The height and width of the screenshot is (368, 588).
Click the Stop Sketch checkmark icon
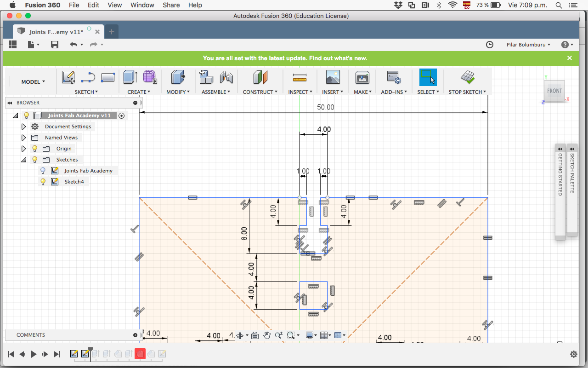click(468, 77)
